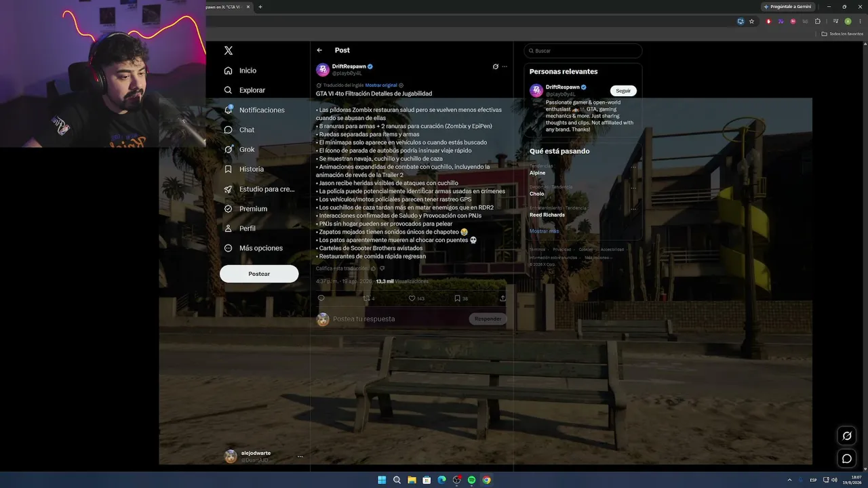Screen dimensions: 868x488
Task: Open Chat from the sidebar
Action: (239, 129)
